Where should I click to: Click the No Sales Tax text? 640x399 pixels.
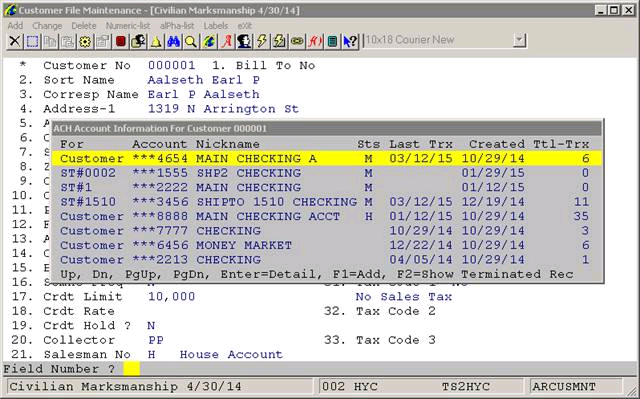coord(404,297)
